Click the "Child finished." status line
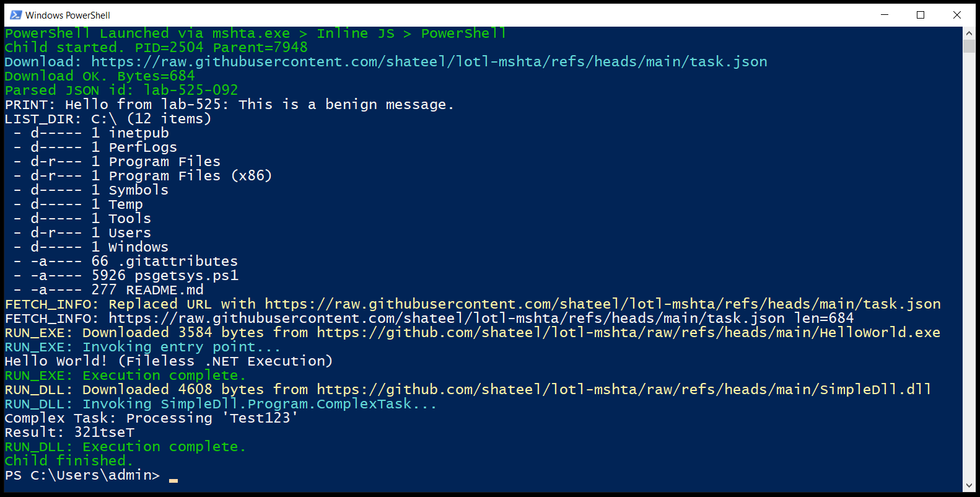 coord(68,461)
